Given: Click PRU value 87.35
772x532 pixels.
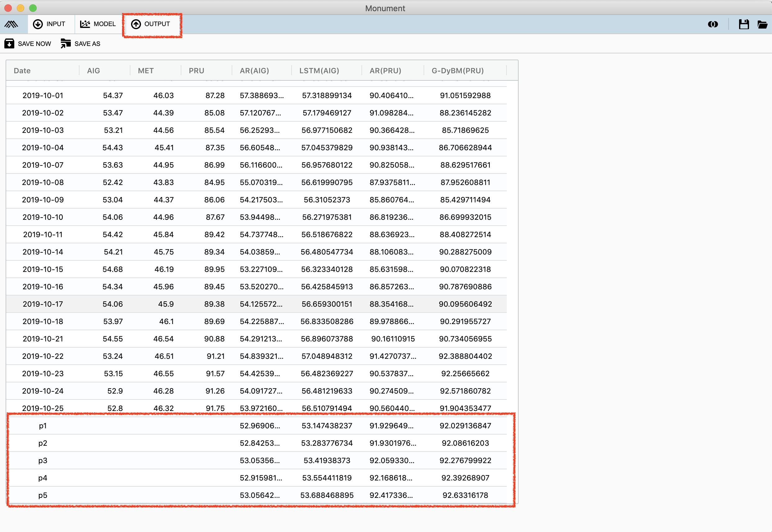Looking at the screenshot, I should pos(215,148).
